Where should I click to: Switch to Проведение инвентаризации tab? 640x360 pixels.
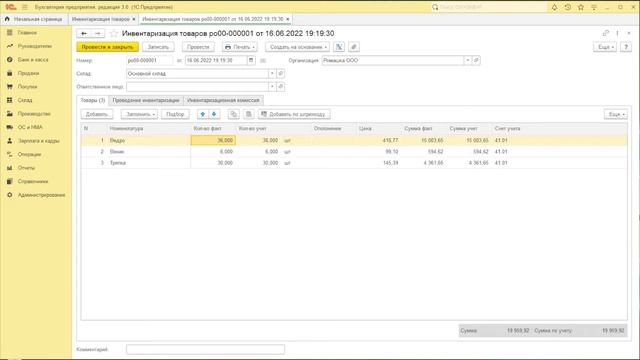tap(146, 100)
